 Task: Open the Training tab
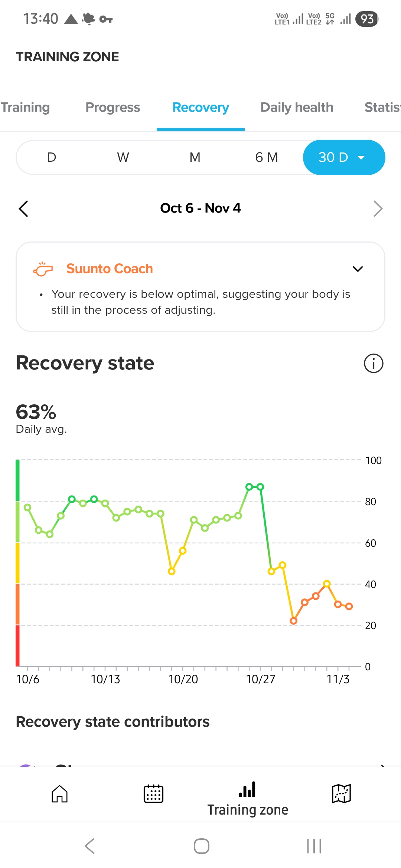coord(25,107)
